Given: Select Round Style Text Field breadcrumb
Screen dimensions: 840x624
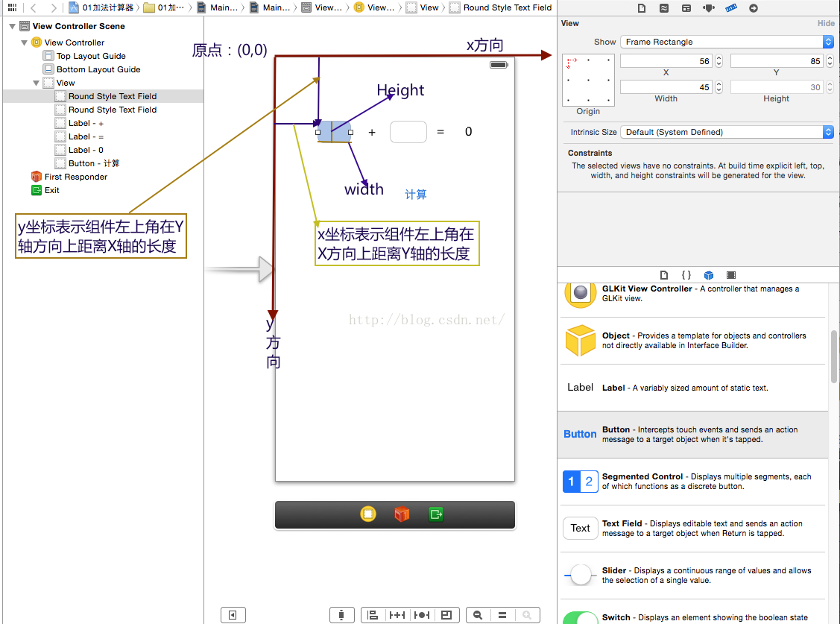Looking at the screenshot, I should tap(500, 7).
